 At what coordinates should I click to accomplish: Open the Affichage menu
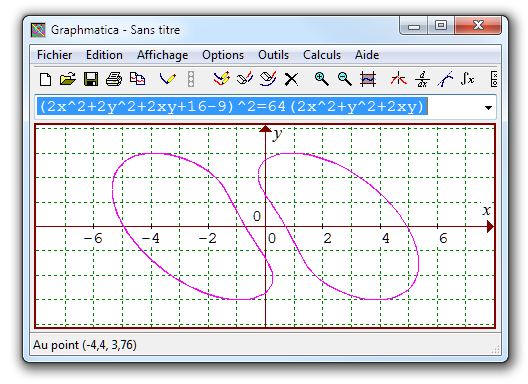[x=162, y=55]
